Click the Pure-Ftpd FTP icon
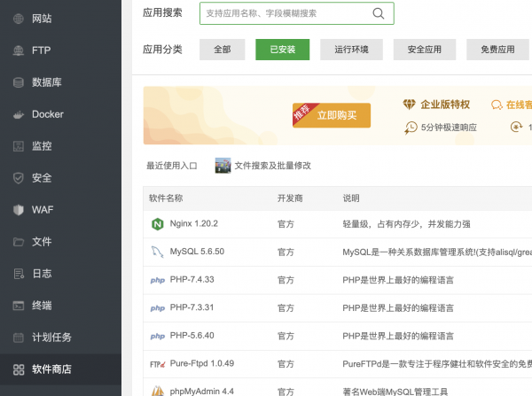The height and width of the screenshot is (396, 532). [x=158, y=364]
